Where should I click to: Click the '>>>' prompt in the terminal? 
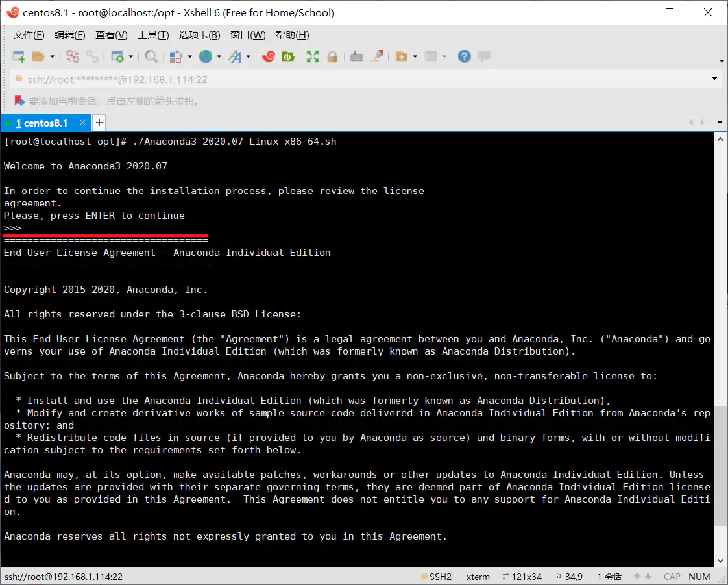[x=12, y=228]
